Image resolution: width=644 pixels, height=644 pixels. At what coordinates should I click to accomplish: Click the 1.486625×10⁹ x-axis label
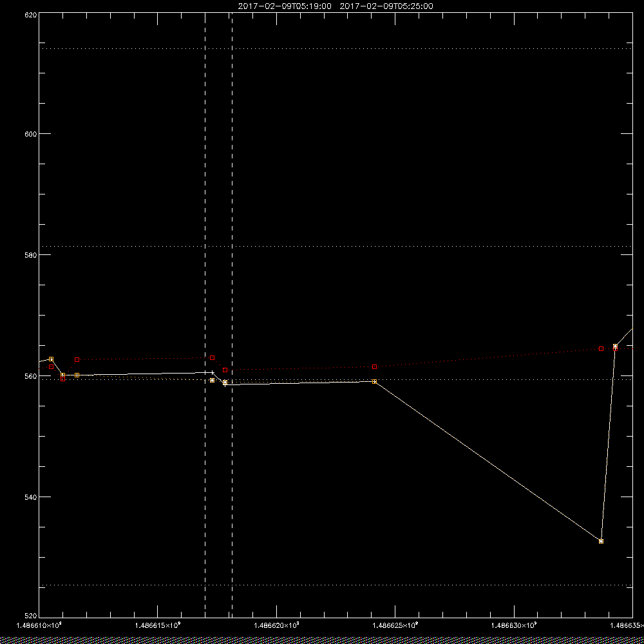coord(395,625)
